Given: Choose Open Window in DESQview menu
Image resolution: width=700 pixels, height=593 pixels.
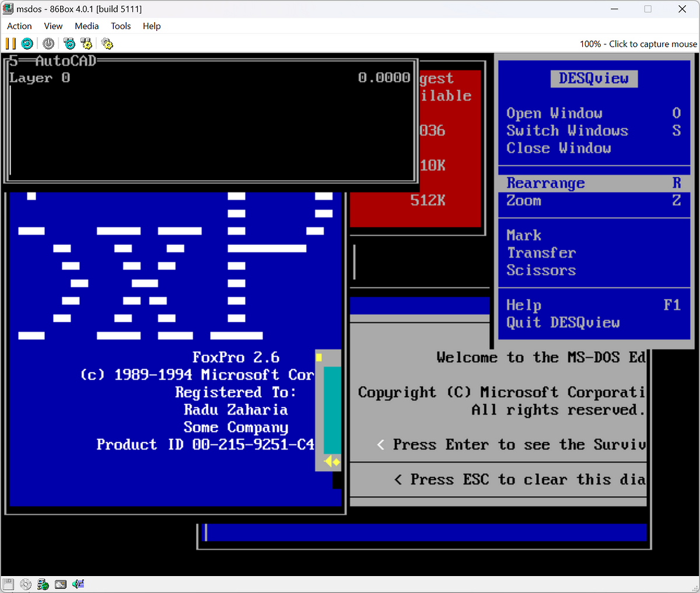Looking at the screenshot, I should click(x=554, y=113).
